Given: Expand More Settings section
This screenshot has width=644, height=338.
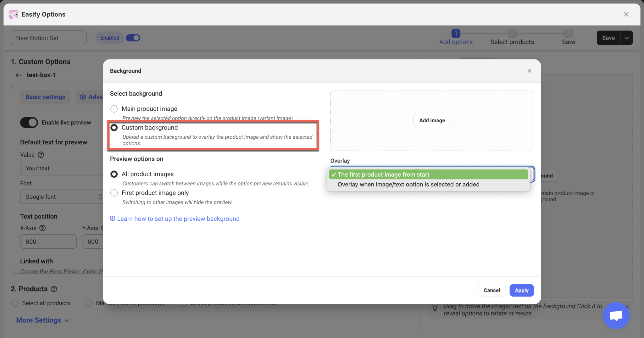Looking at the screenshot, I should click(42, 320).
